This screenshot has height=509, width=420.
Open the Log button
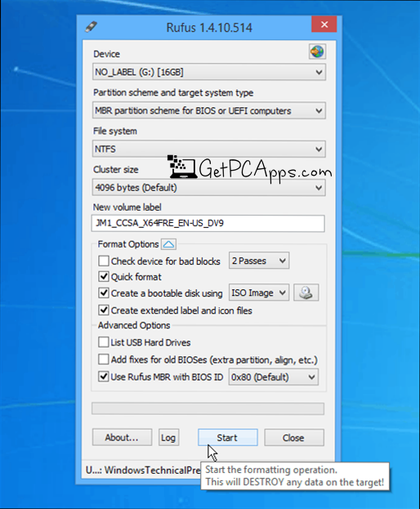[x=168, y=438]
